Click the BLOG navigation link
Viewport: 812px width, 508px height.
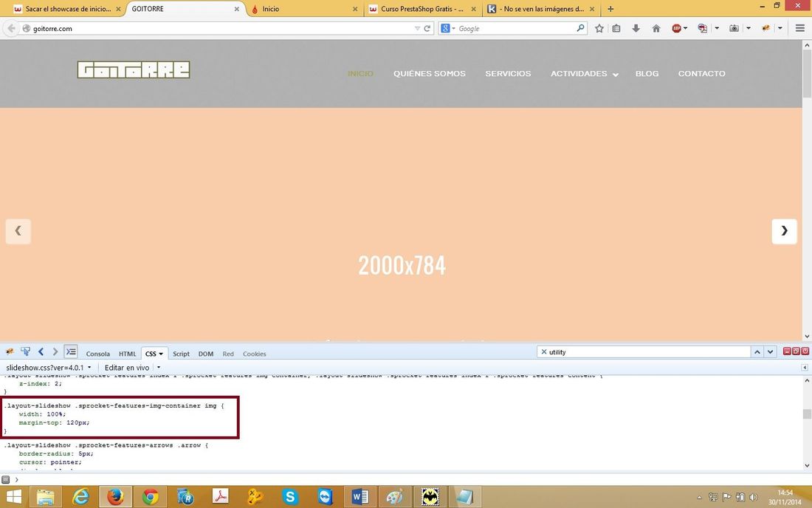[647, 74]
